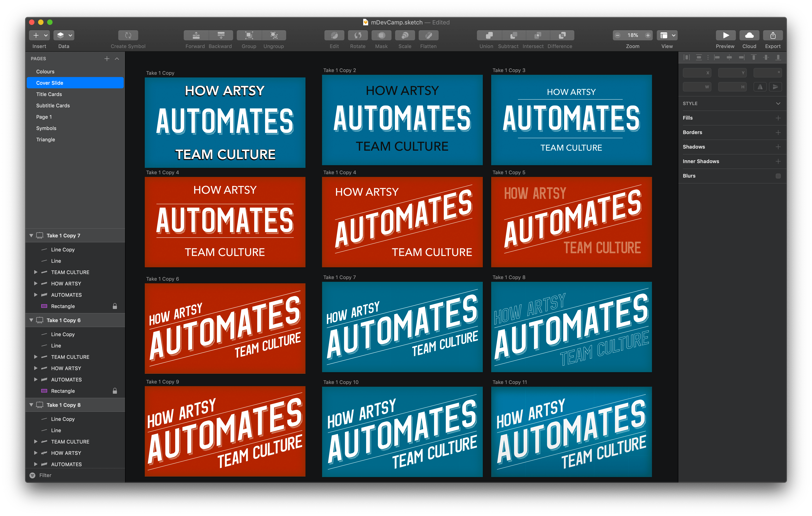Unlock Rectangle layer in Take 1 Copy 7
Image resolution: width=812 pixels, height=516 pixels.
coord(115,306)
